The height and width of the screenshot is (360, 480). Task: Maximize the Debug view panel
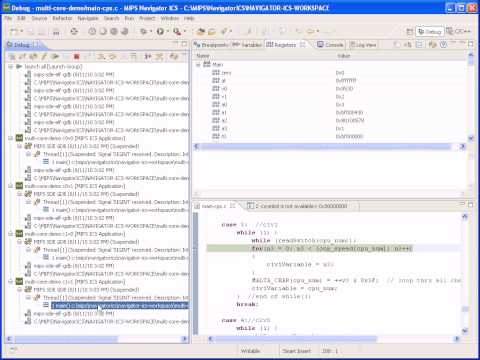click(x=184, y=44)
